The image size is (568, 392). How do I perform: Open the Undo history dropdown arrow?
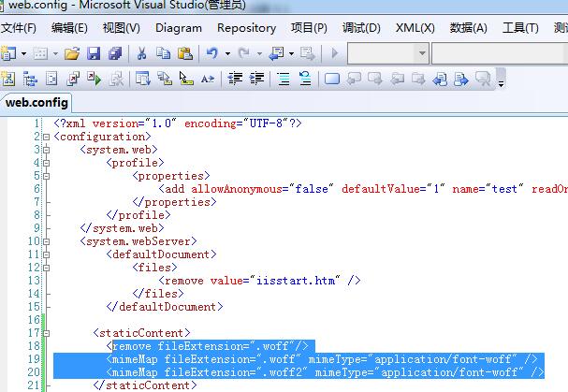[227, 54]
